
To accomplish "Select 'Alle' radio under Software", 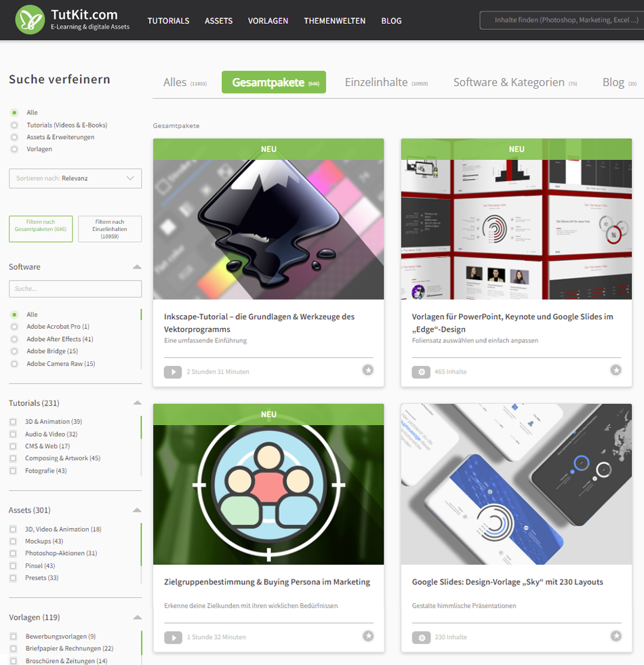I will point(14,315).
